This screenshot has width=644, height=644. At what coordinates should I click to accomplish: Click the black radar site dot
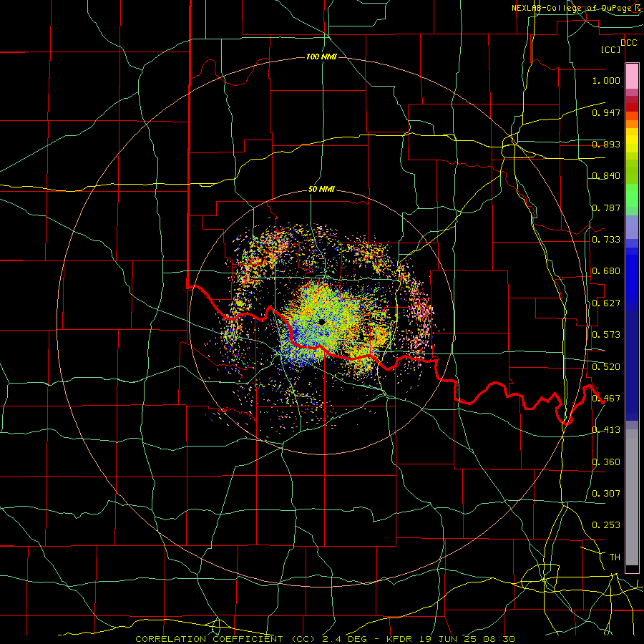click(321, 321)
